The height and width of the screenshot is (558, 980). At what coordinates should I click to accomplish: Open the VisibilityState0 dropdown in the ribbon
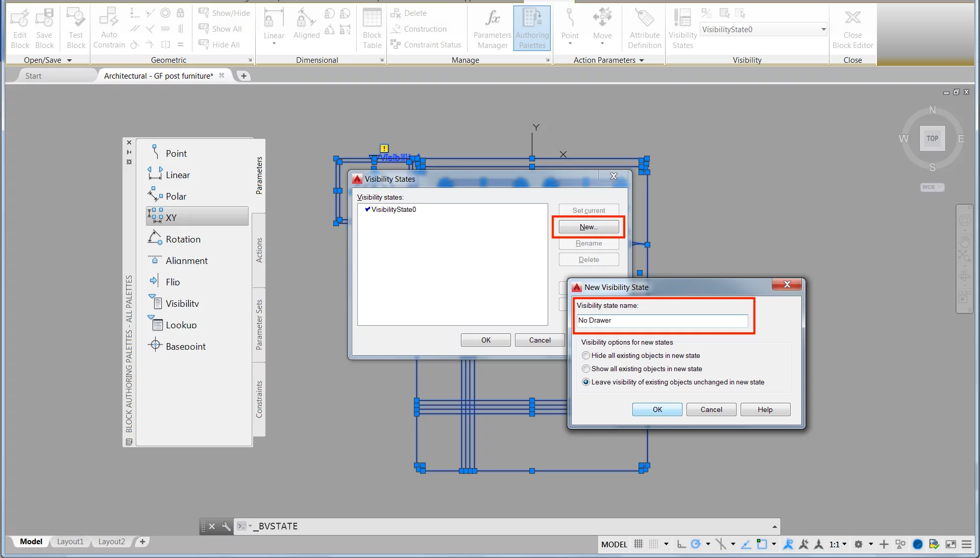tap(822, 29)
